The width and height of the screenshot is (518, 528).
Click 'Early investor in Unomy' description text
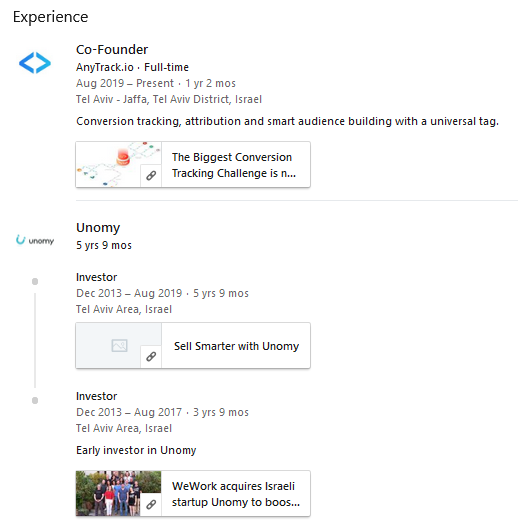(x=136, y=450)
